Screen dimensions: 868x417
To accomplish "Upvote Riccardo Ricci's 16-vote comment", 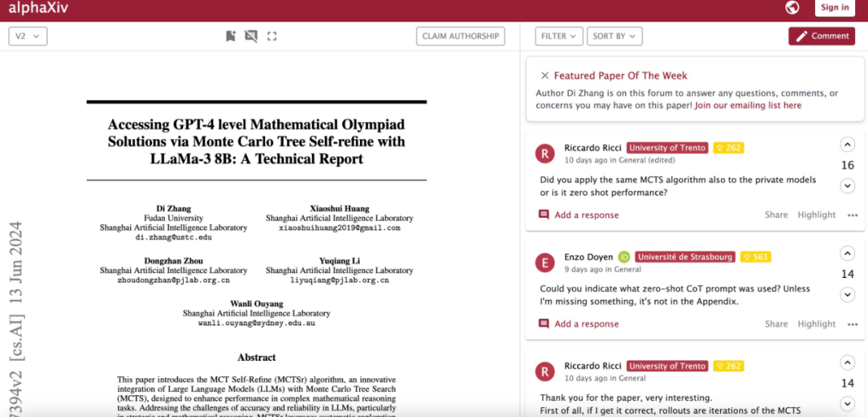I will tap(847, 145).
